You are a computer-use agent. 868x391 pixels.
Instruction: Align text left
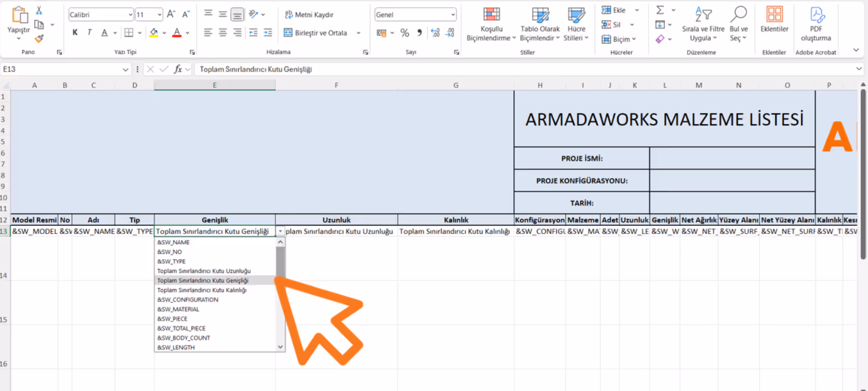(208, 33)
